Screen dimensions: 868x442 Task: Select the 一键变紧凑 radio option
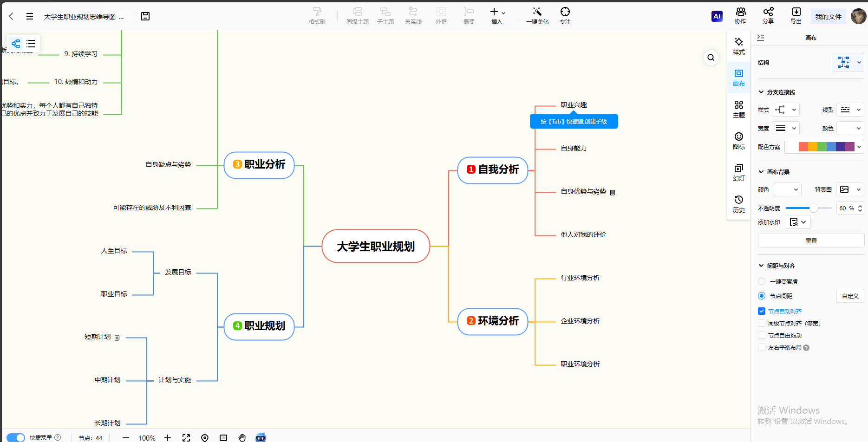pyautogui.click(x=762, y=281)
